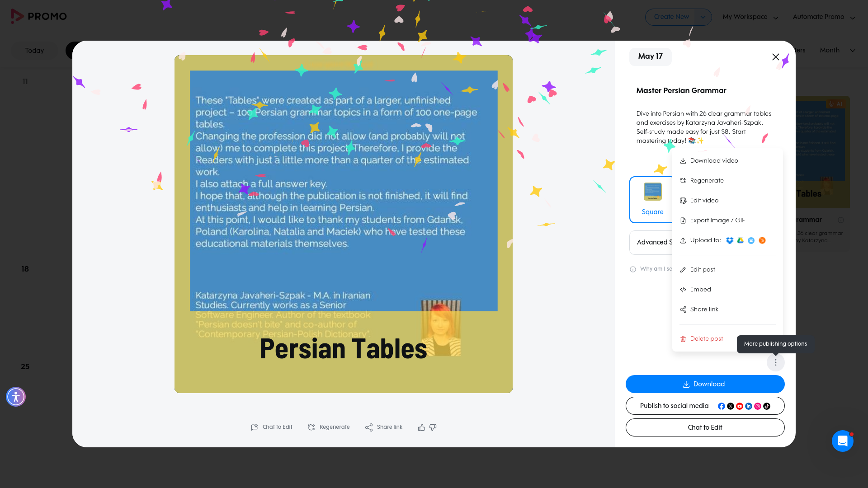Open the accessibility widget icon
868x488 pixels.
(x=16, y=397)
